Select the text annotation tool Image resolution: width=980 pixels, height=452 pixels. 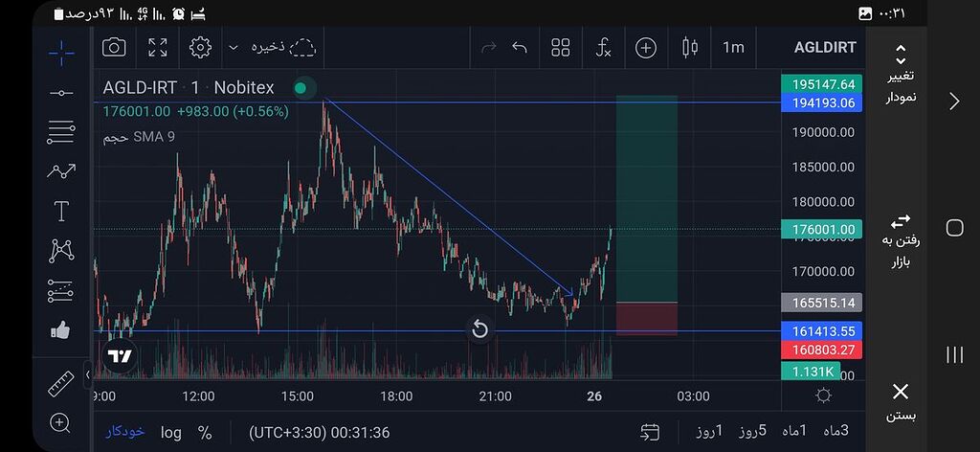tap(61, 212)
